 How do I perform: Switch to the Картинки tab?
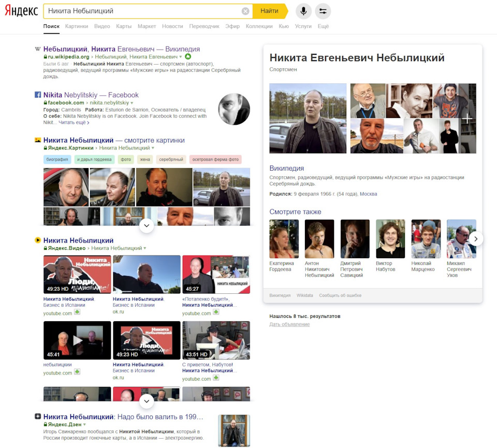(77, 26)
